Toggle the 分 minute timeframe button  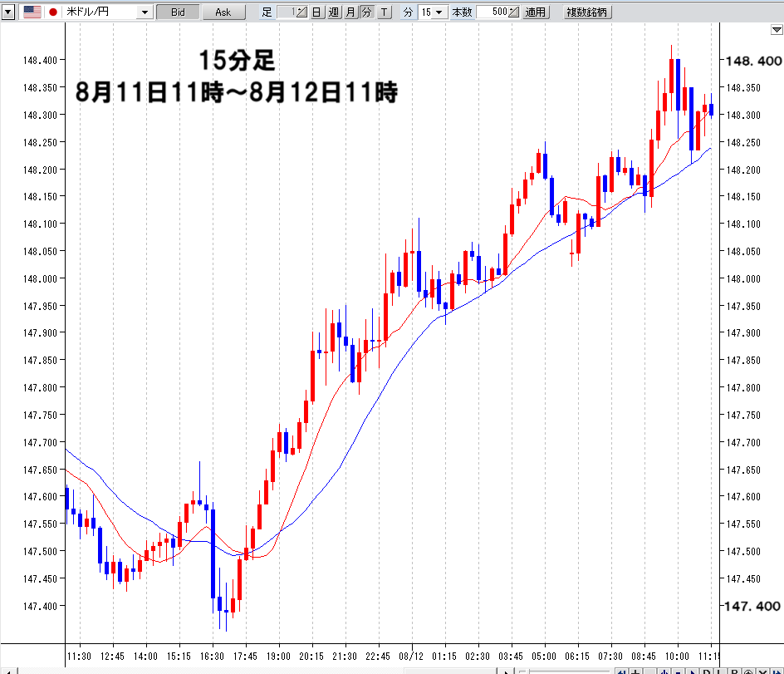[x=366, y=12]
